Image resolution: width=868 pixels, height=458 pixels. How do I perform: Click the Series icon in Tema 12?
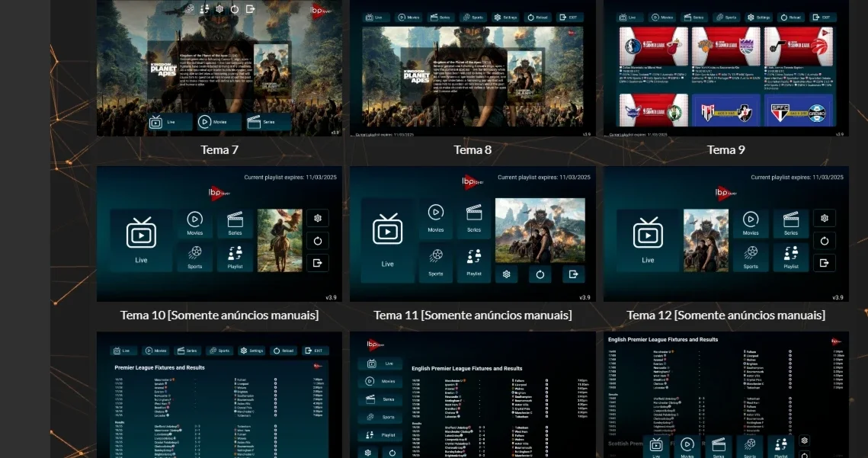click(791, 220)
